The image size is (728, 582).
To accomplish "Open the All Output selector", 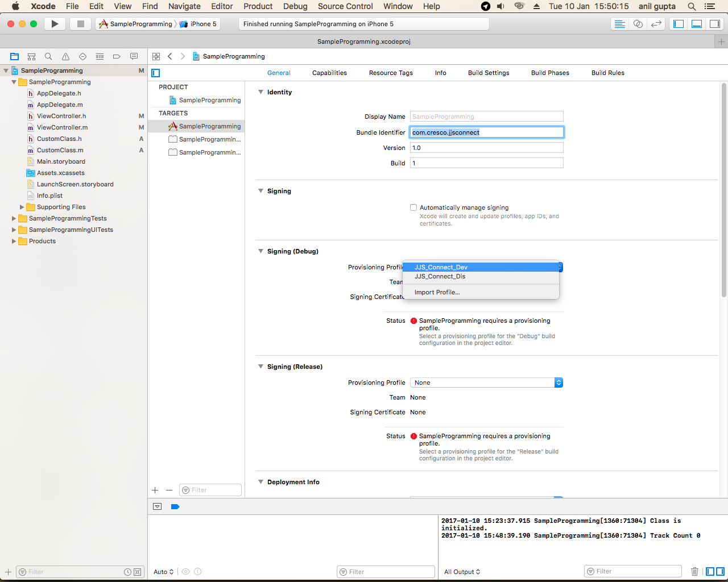I will click(x=462, y=572).
